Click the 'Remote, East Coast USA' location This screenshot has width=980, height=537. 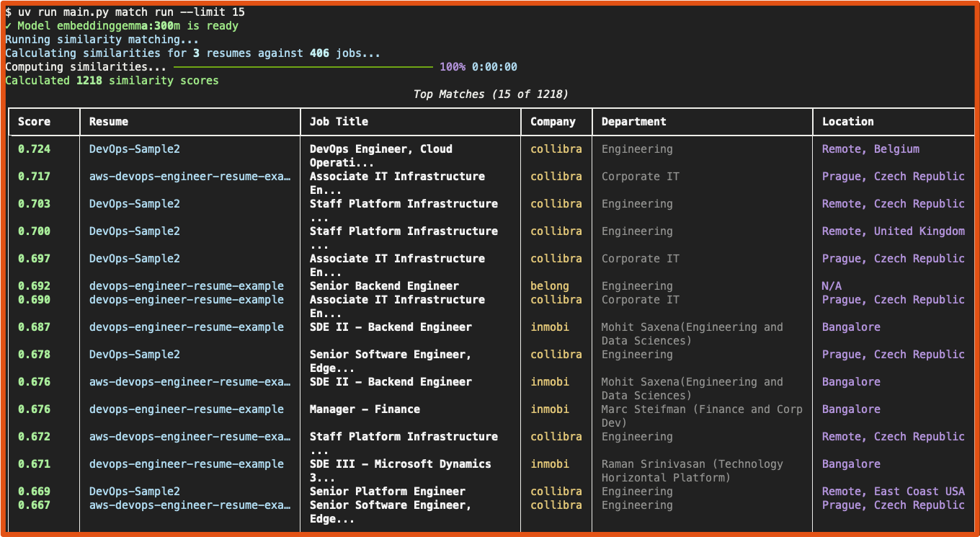(894, 492)
